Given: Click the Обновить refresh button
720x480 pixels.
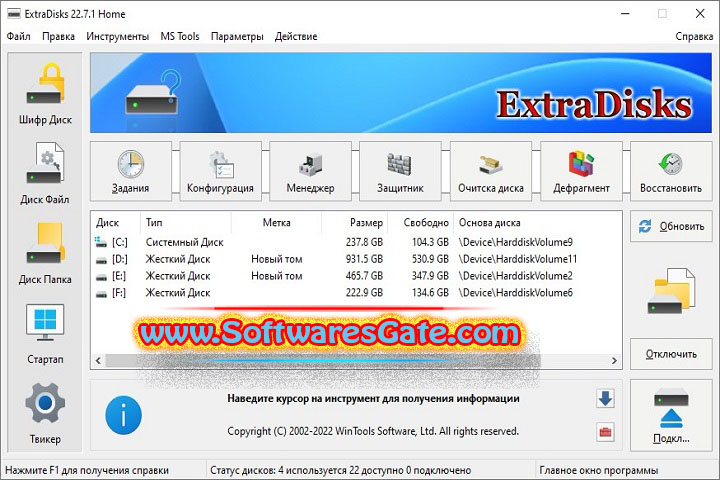Looking at the screenshot, I should [671, 226].
